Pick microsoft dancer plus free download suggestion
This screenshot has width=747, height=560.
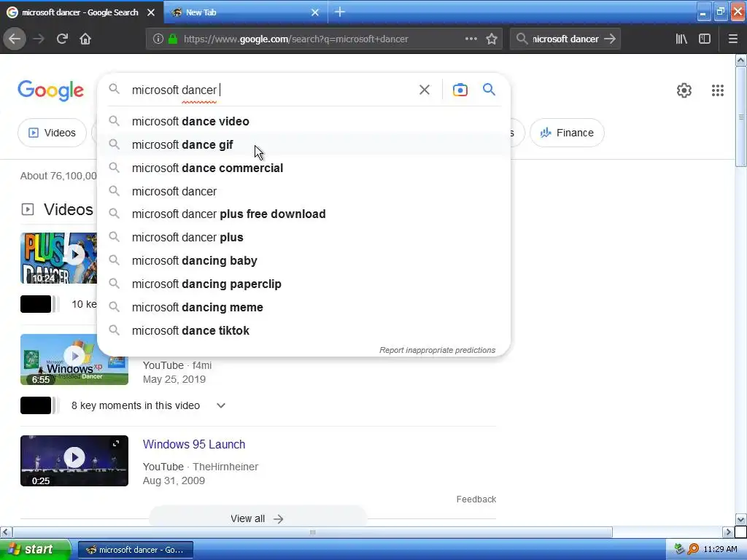click(303, 214)
